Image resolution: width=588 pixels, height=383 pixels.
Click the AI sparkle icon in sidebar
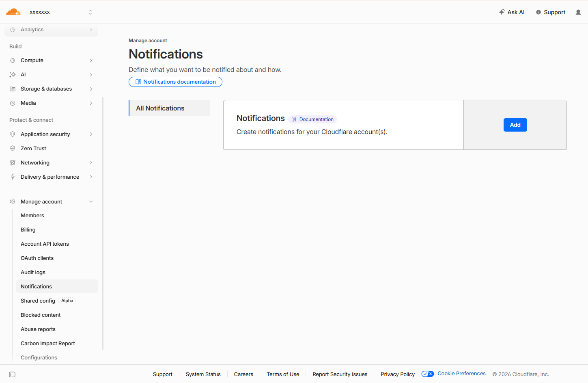(x=13, y=75)
